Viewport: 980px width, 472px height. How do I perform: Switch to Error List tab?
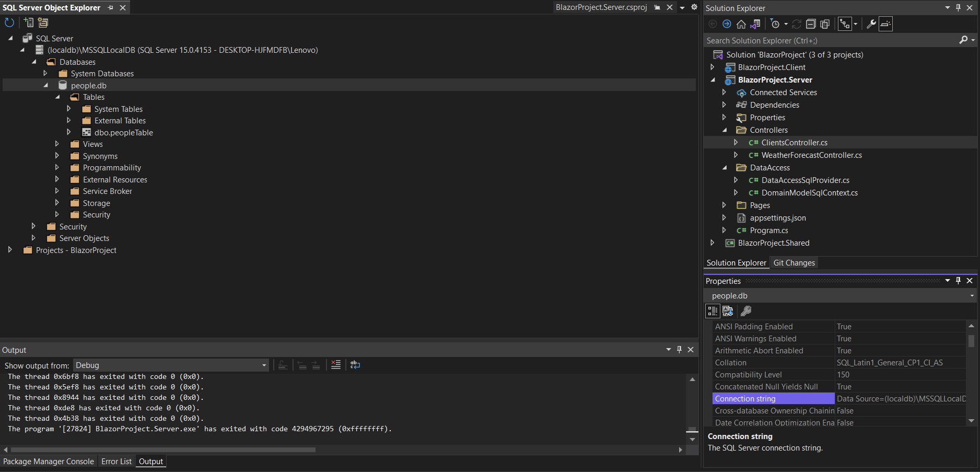pos(116,462)
